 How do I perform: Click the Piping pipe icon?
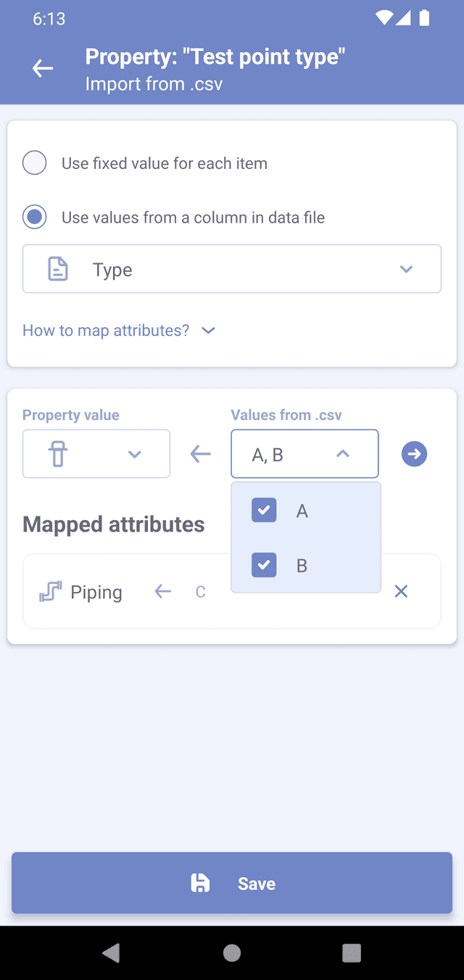click(49, 592)
